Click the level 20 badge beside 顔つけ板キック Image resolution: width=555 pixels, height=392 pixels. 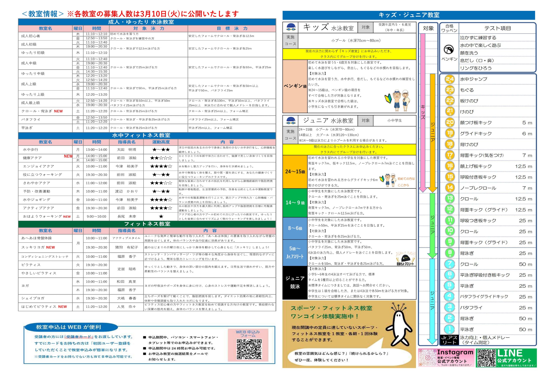(x=450, y=122)
